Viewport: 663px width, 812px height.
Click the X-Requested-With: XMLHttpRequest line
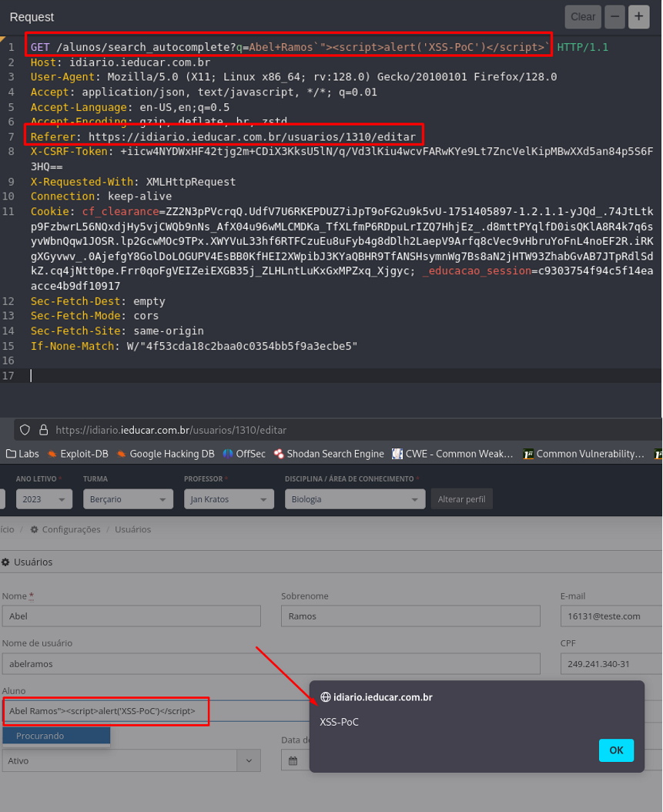coord(133,182)
